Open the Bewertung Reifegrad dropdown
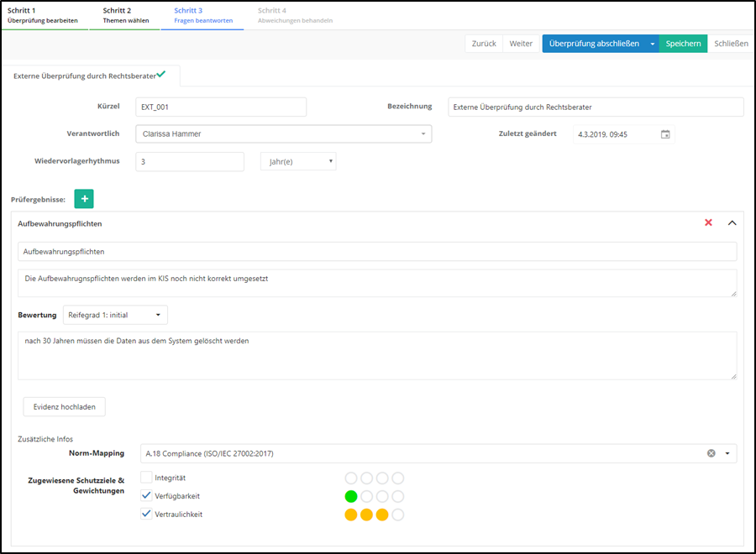 pos(115,315)
